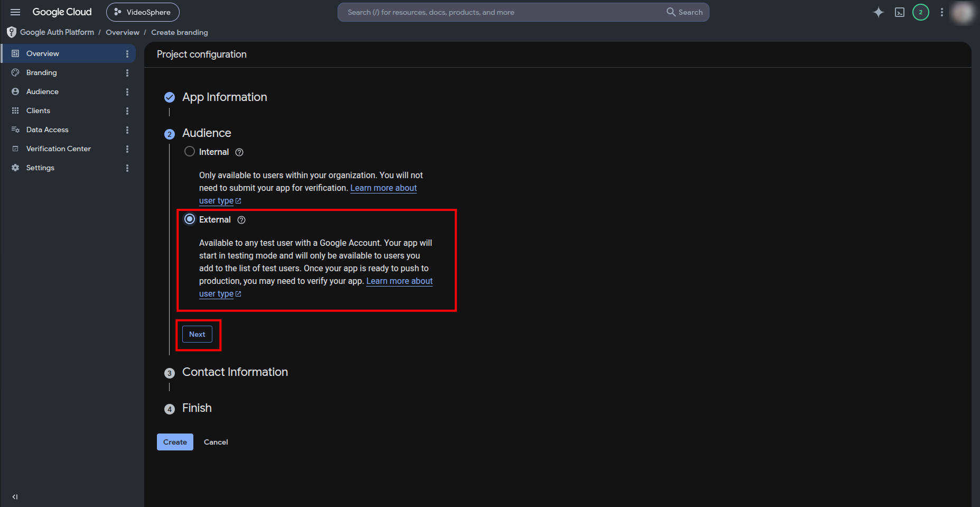Select the External radio button
This screenshot has width=980, height=507.
tap(190, 219)
